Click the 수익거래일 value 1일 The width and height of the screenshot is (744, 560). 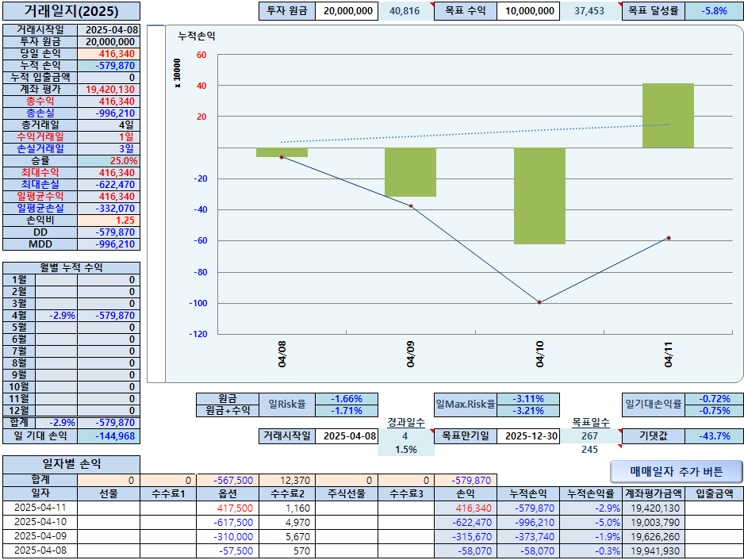pyautogui.click(x=109, y=136)
